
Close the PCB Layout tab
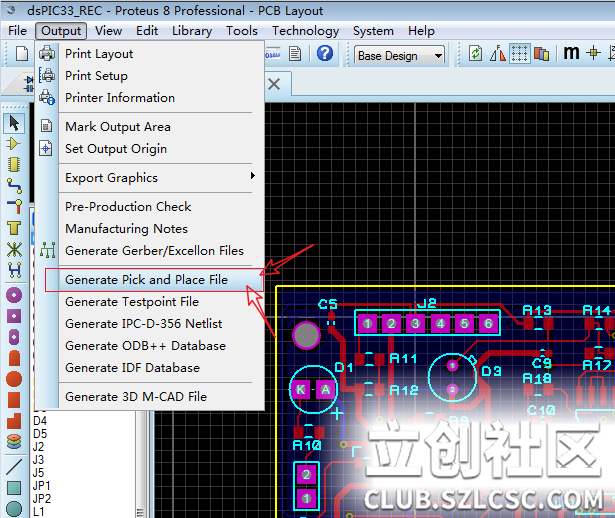[274, 84]
